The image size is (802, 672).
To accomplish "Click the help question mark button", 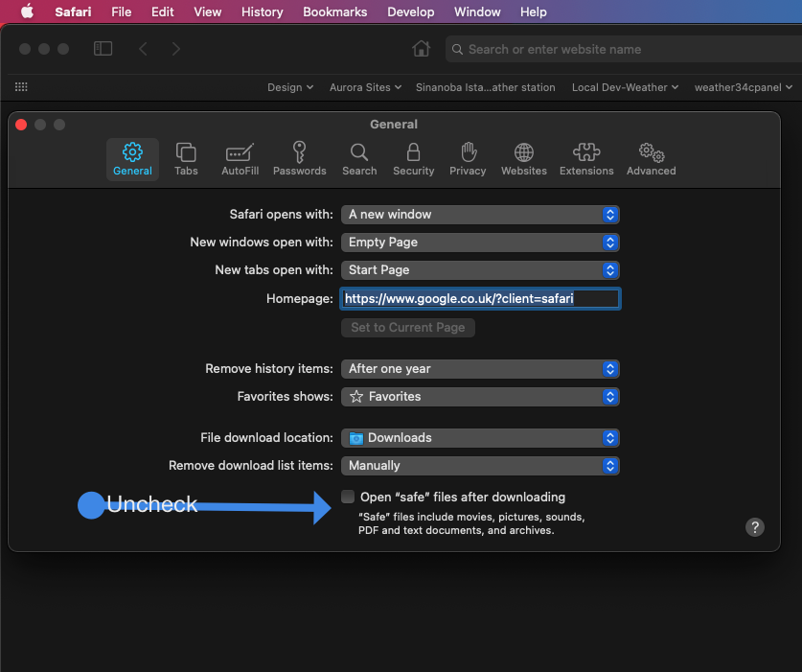I will tap(754, 526).
